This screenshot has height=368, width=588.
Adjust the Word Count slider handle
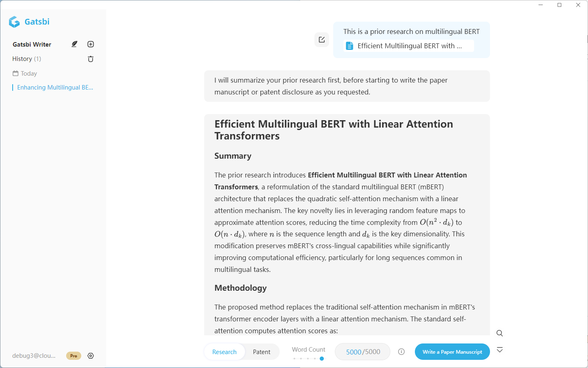(322, 359)
